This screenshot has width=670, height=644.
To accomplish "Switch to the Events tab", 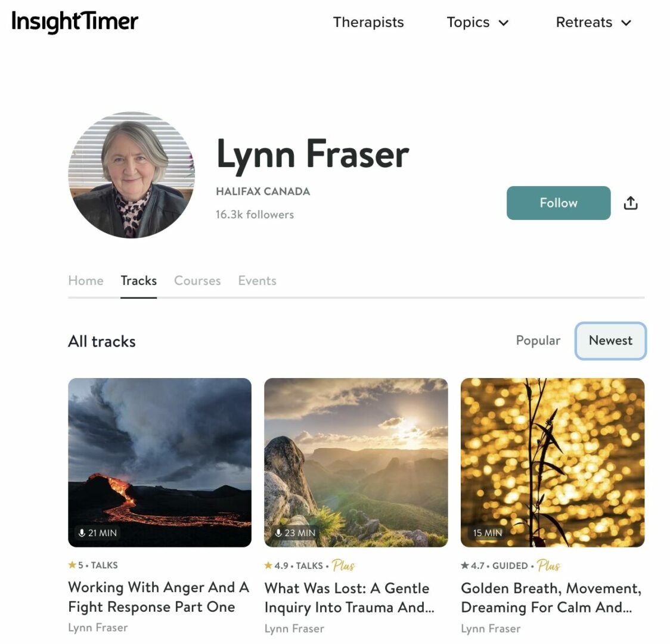I will (x=258, y=281).
